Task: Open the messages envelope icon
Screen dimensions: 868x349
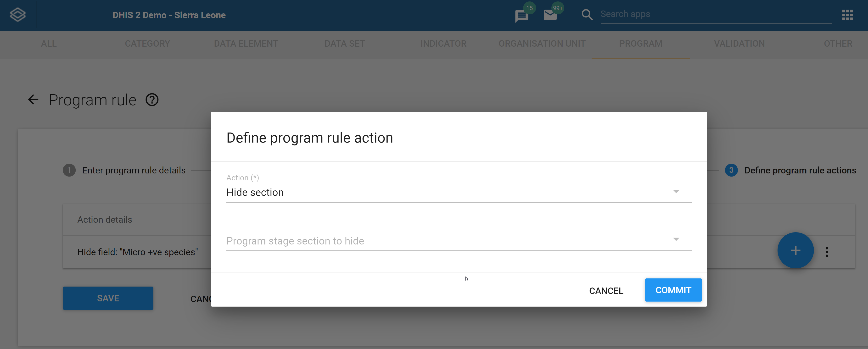Action: [x=550, y=15]
